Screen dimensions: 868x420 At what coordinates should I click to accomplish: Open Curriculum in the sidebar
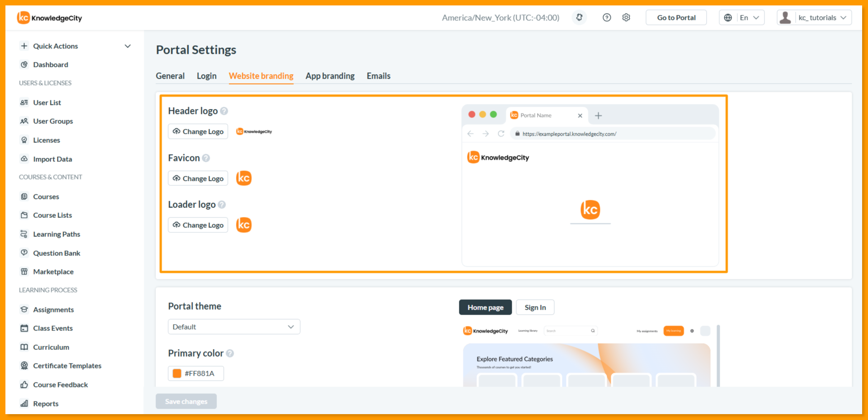51,347
